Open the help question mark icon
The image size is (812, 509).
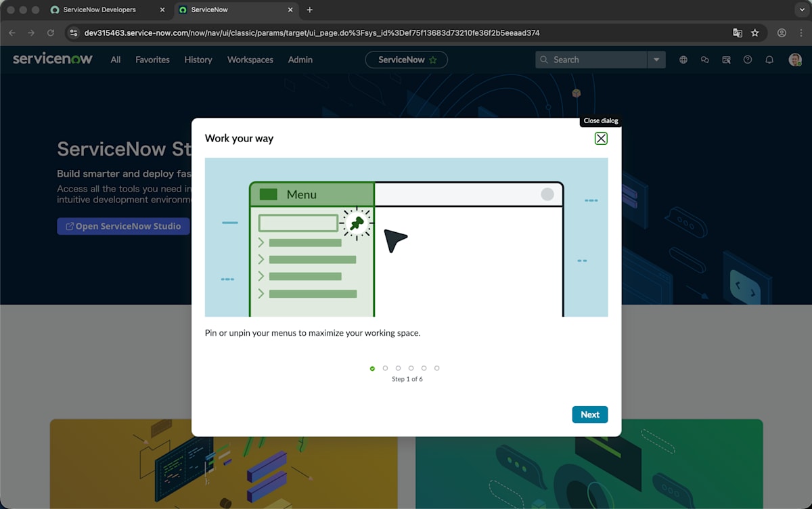(x=748, y=60)
